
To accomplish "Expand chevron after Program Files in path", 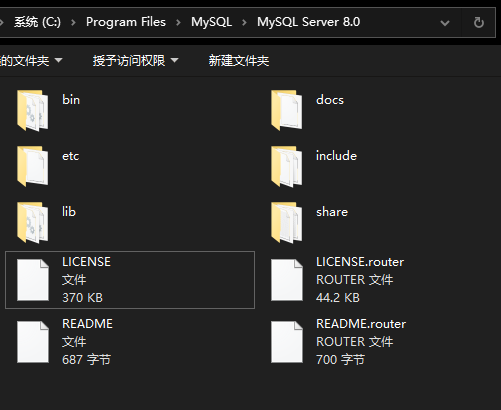I will [178, 23].
